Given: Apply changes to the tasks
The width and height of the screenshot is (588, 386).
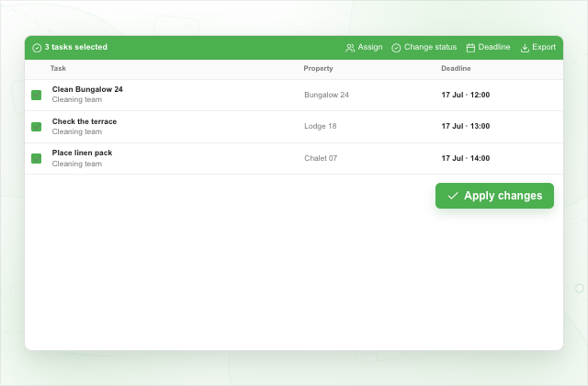Looking at the screenshot, I should pyautogui.click(x=494, y=196).
